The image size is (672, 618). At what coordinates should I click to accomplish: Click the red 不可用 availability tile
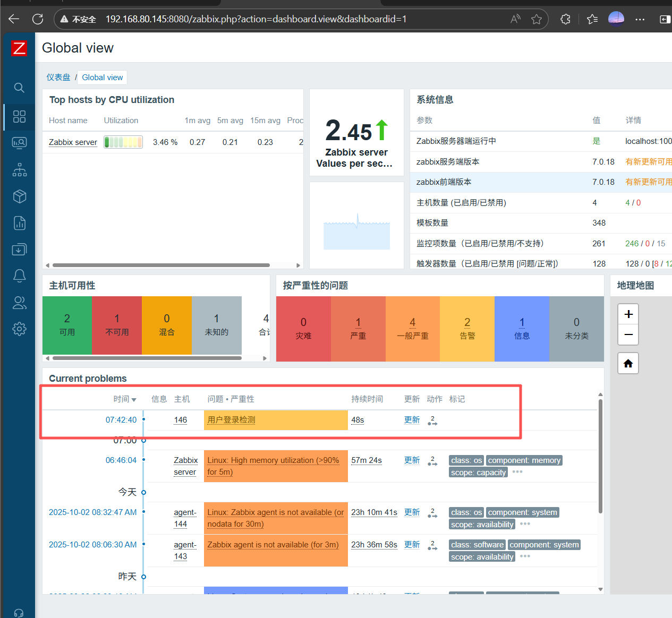[117, 325]
